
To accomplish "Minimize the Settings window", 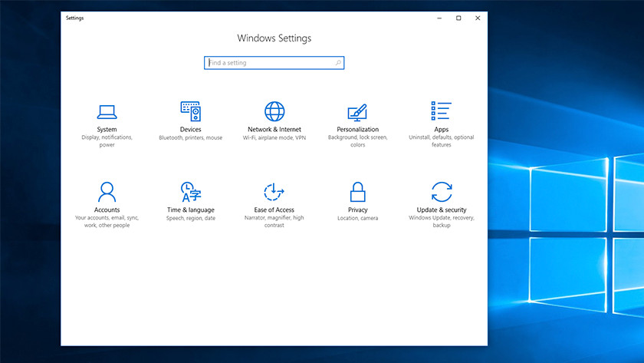I will coord(439,18).
